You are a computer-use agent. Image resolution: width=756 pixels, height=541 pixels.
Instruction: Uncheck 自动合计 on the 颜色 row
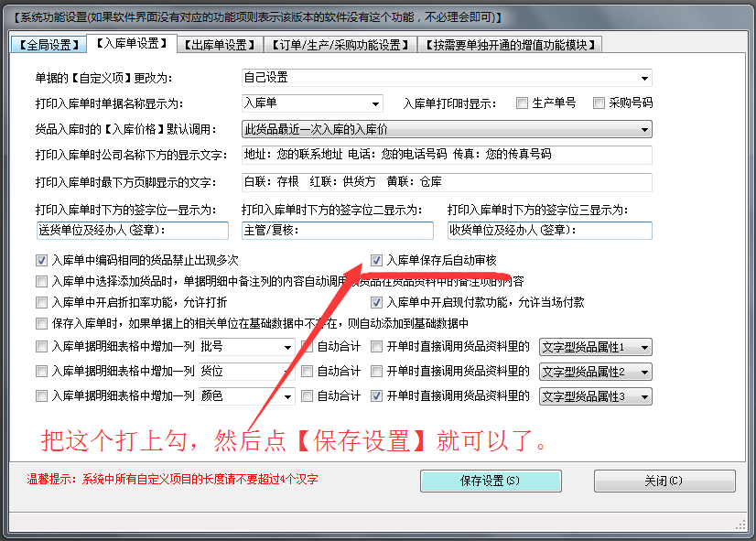[308, 395]
